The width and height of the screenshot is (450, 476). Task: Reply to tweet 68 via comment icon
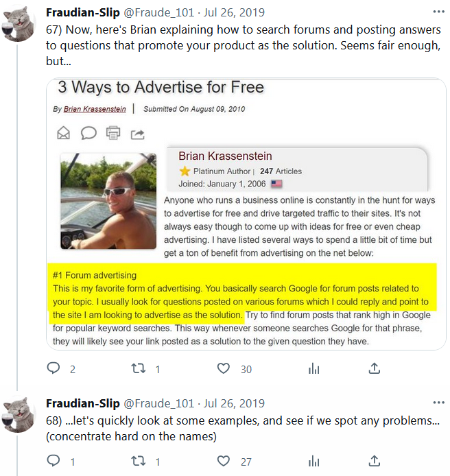[54, 461]
